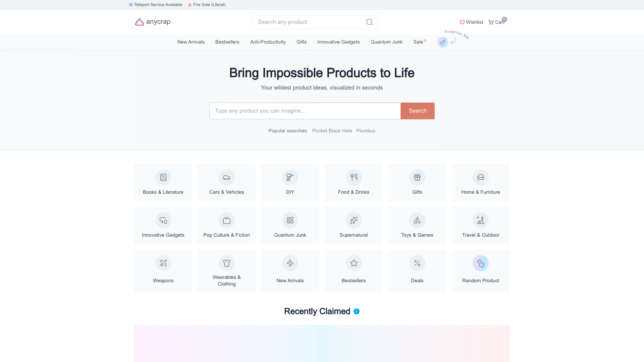This screenshot has width=644, height=362.
Task: Open the shopping Cart icon
Action: (x=491, y=22)
